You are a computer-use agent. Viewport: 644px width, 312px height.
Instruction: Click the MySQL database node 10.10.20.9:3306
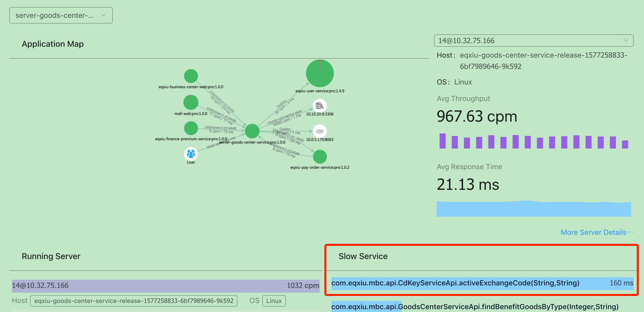click(320, 106)
